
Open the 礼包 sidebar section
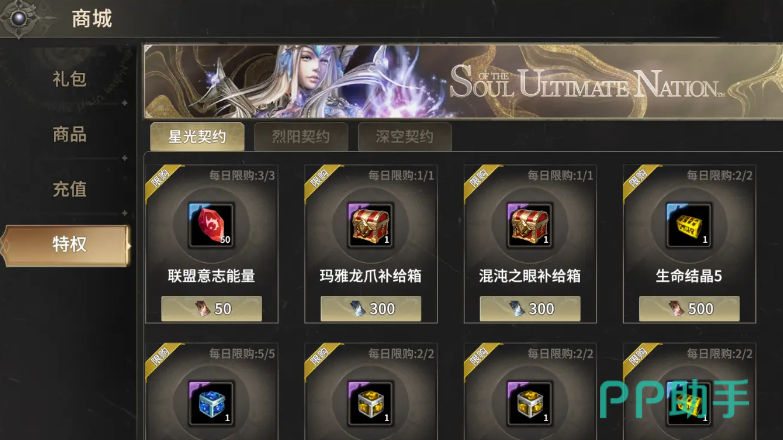pos(69,79)
